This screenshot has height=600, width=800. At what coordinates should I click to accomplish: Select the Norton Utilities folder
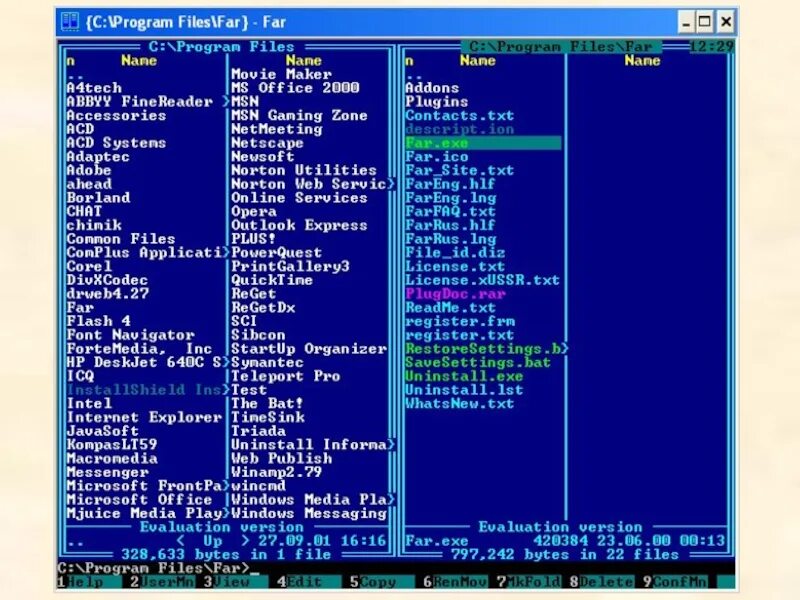pyautogui.click(x=304, y=170)
